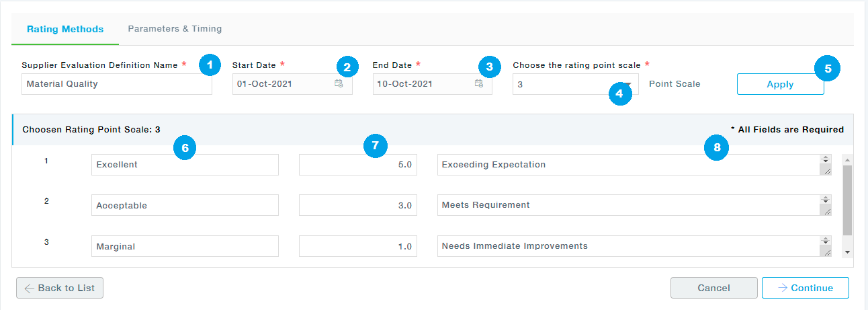868x310 pixels.
Task: Open the End Date calendar icon
Action: click(x=478, y=84)
